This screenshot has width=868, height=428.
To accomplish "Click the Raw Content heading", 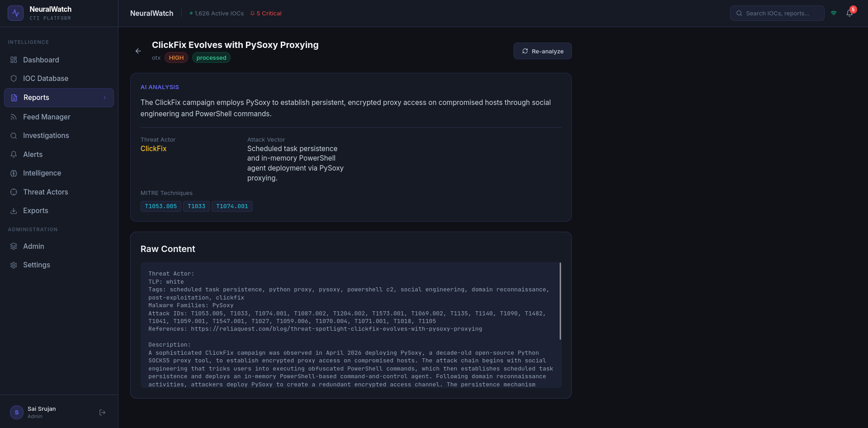I will tap(168, 249).
